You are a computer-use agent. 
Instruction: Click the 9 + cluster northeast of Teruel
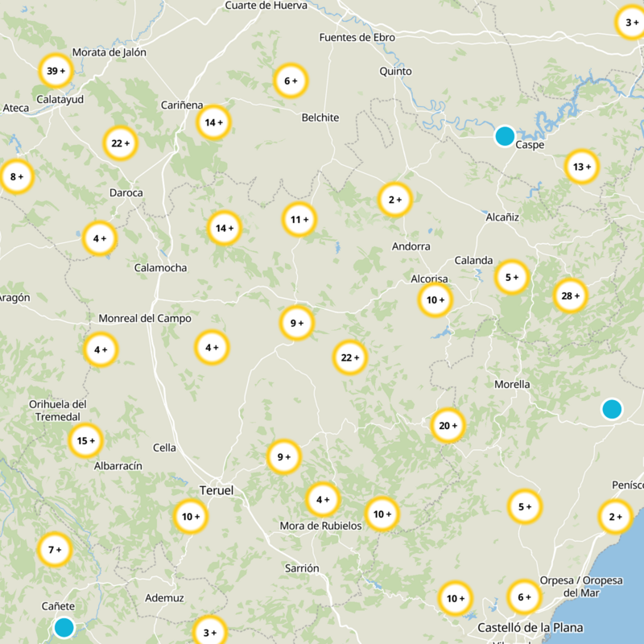(x=284, y=456)
